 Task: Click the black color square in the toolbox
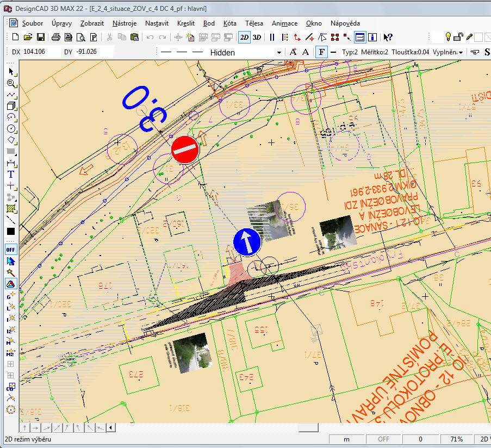[11, 232]
